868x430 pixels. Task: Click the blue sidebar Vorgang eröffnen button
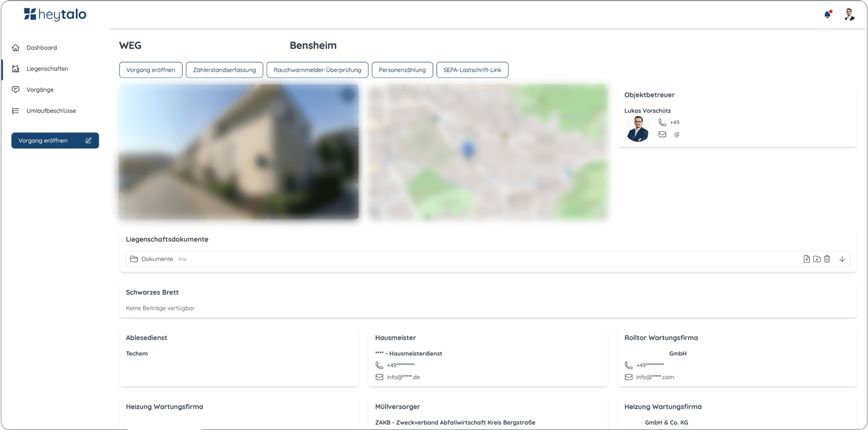[55, 140]
